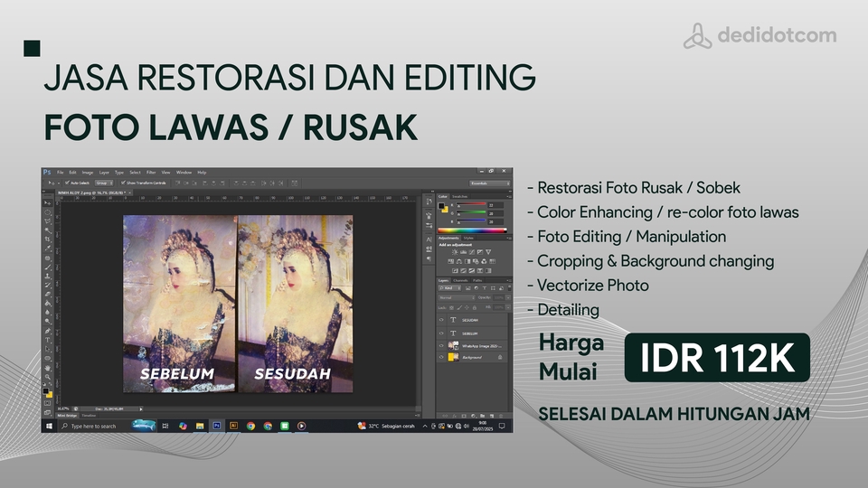Screen dimensions: 868x488
Task: Open the Mini Bridge tab
Action: 68,416
